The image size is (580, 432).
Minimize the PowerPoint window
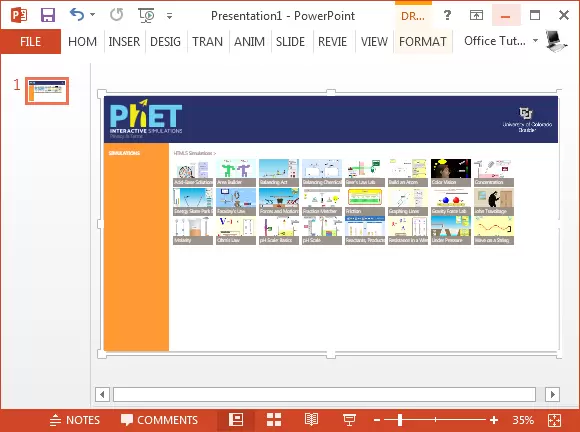pos(506,16)
